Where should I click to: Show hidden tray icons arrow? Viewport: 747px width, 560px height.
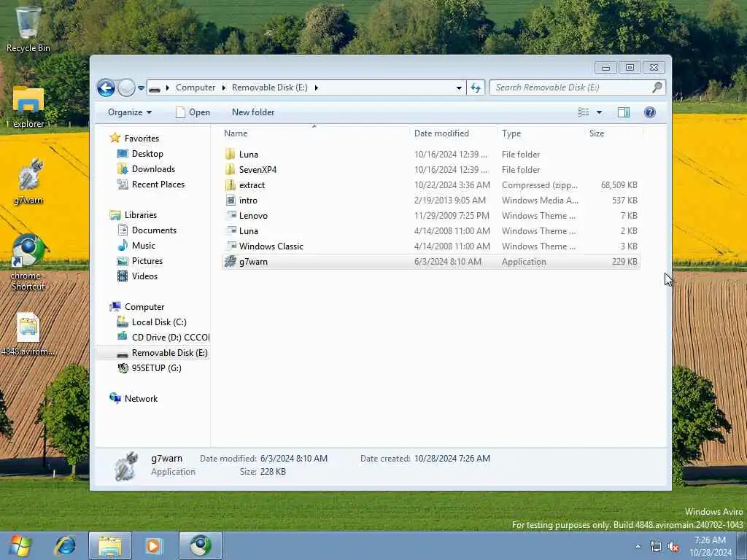click(638, 547)
